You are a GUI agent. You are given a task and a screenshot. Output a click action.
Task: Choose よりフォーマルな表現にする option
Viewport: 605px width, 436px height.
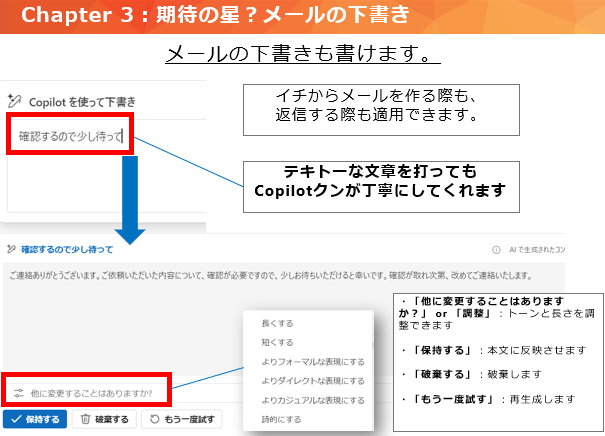tap(313, 362)
